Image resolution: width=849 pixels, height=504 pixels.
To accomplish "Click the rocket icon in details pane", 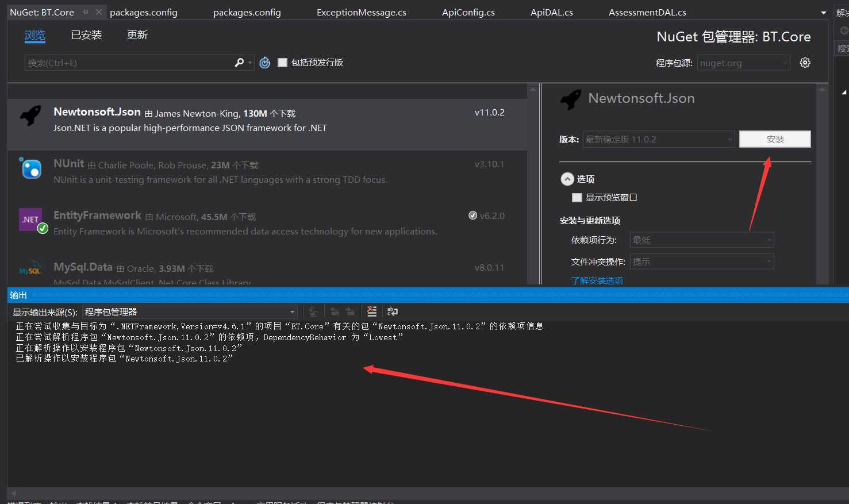I will pyautogui.click(x=571, y=99).
